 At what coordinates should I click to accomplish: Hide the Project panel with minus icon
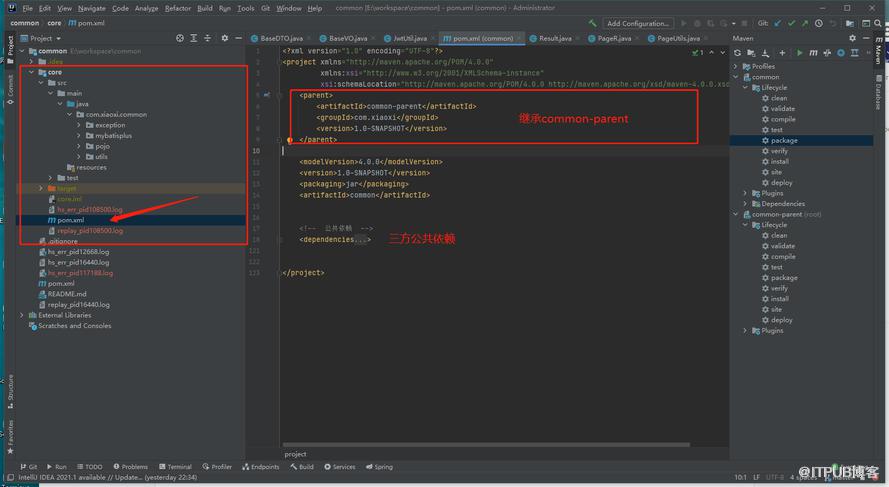(238, 38)
